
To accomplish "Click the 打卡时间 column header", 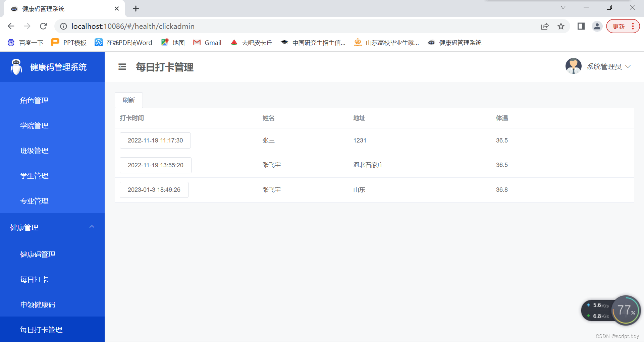I will [x=132, y=118].
